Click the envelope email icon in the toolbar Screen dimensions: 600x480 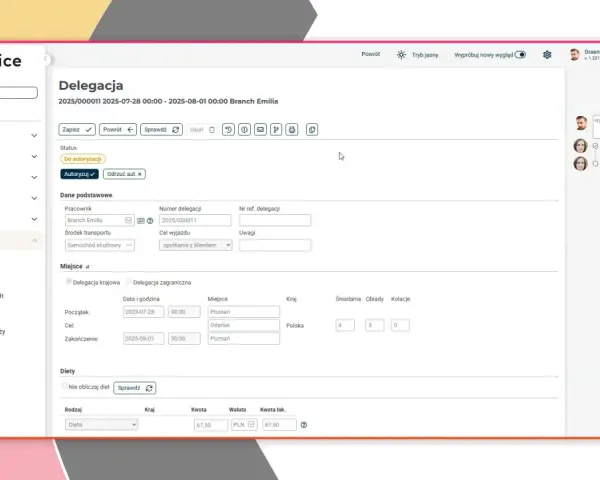point(260,130)
